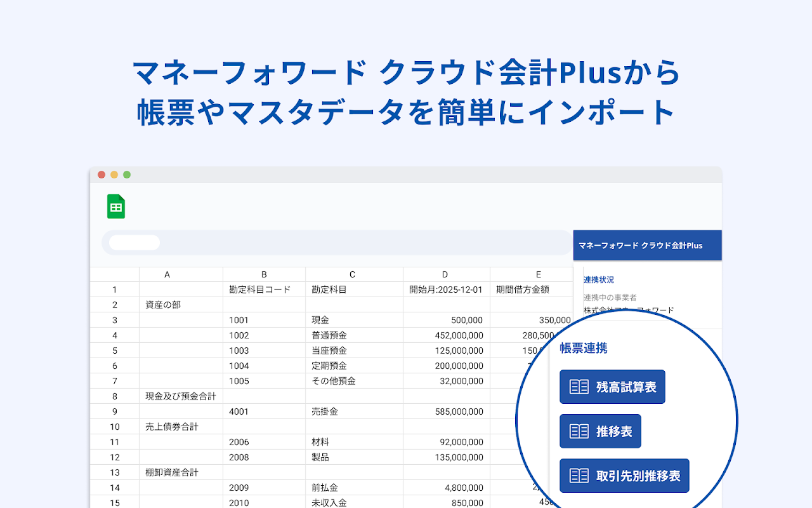Select column B header
This screenshot has width=812, height=508.
coord(264,274)
